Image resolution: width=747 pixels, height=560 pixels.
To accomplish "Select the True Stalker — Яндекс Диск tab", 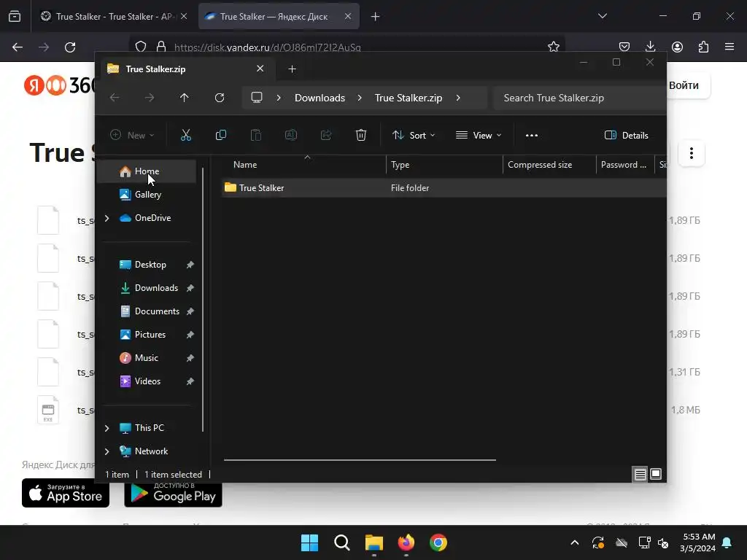I will coord(279,16).
